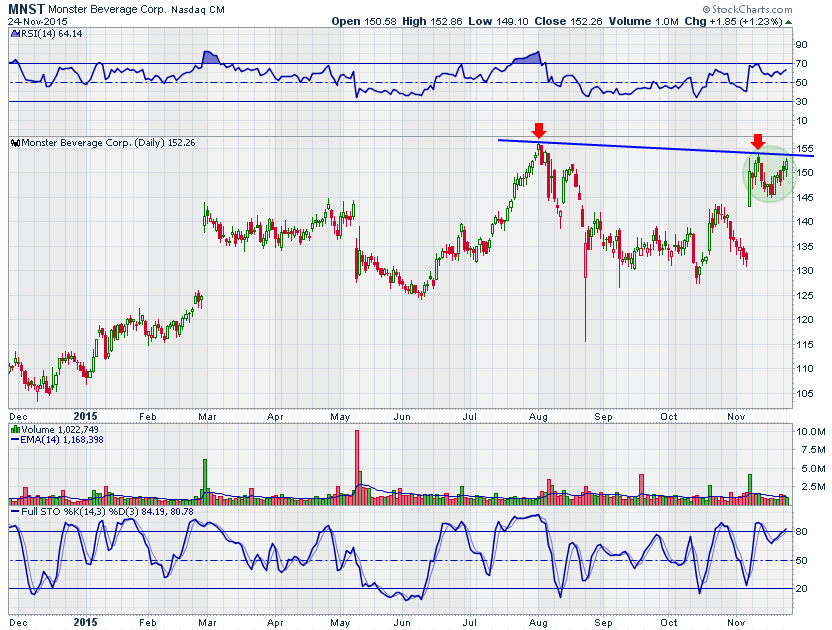Click the 7.5M volume axis label
This screenshot has width=832, height=630.
[813, 450]
